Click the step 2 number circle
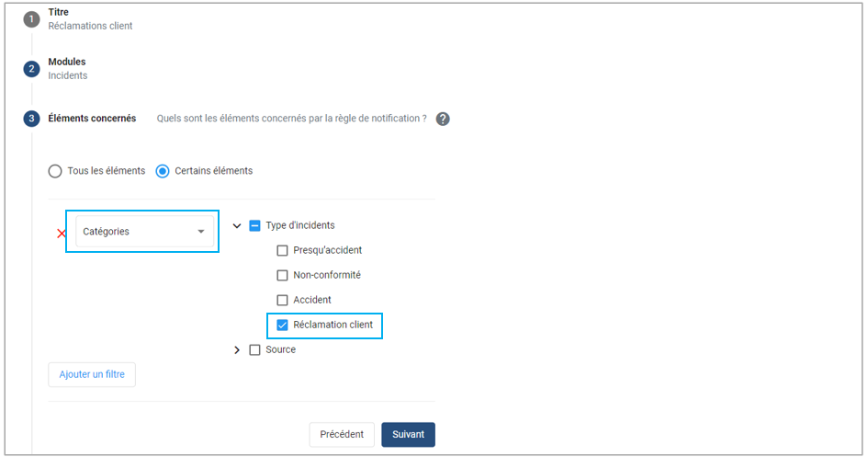 [x=31, y=69]
